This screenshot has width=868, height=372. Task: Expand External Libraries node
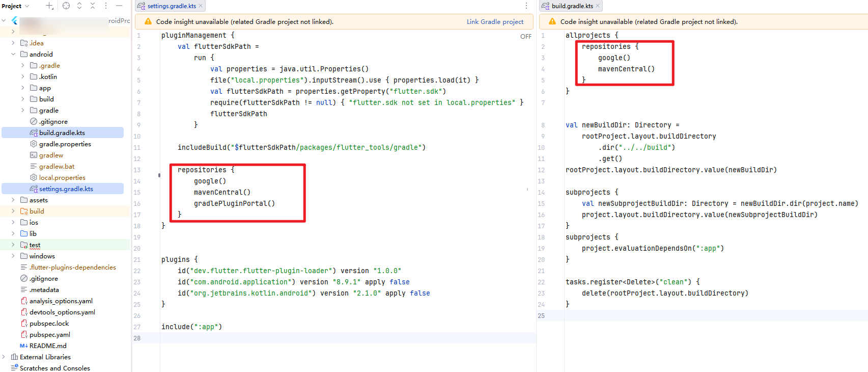pos(4,357)
